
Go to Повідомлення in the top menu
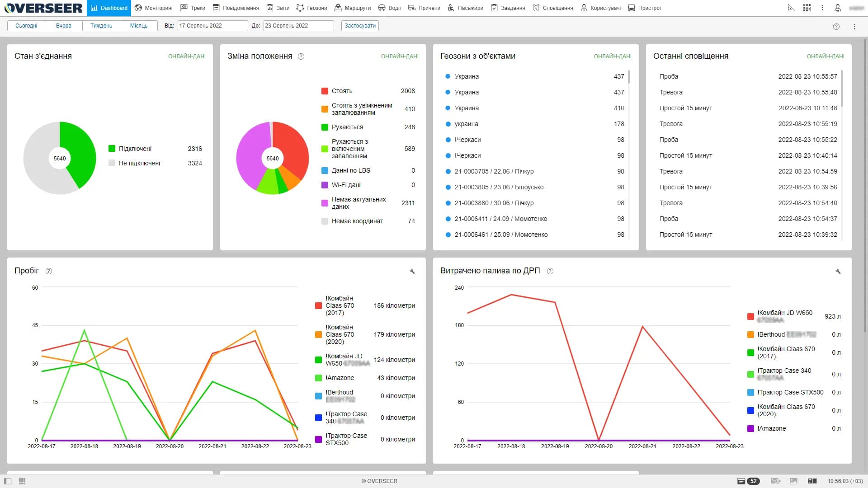[x=236, y=8]
